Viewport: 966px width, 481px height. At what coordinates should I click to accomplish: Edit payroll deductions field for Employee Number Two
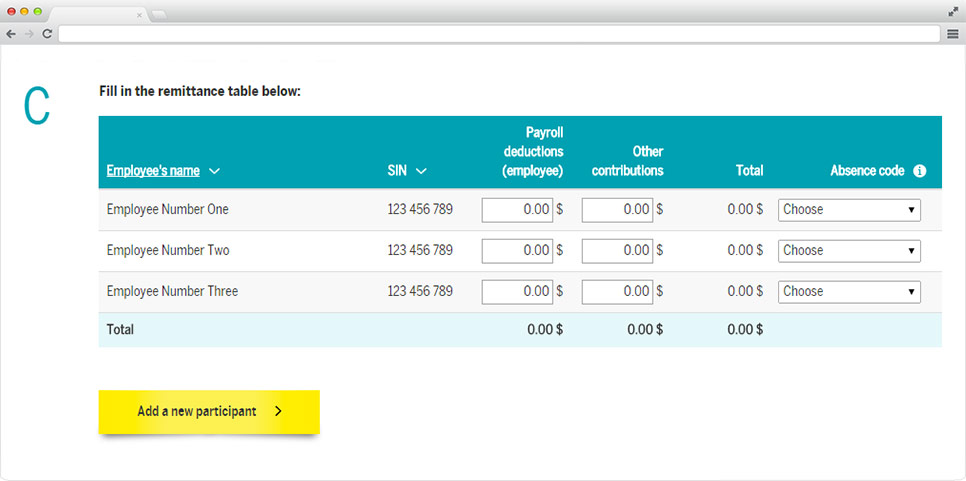pos(518,251)
